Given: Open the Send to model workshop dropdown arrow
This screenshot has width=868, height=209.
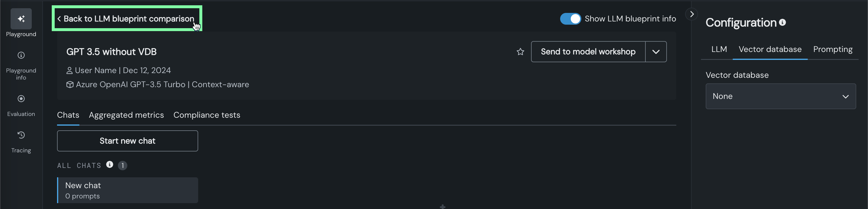Looking at the screenshot, I should pyautogui.click(x=656, y=52).
